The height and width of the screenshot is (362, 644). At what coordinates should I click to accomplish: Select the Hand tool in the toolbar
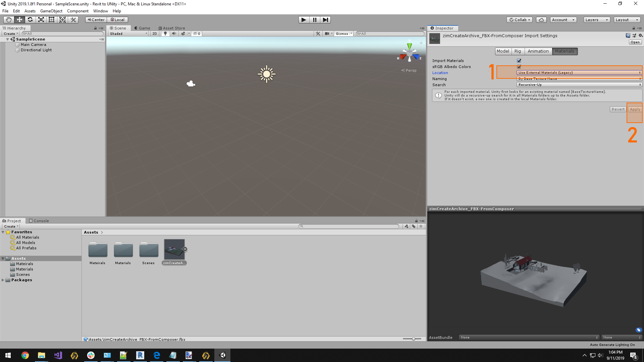[x=8, y=19]
